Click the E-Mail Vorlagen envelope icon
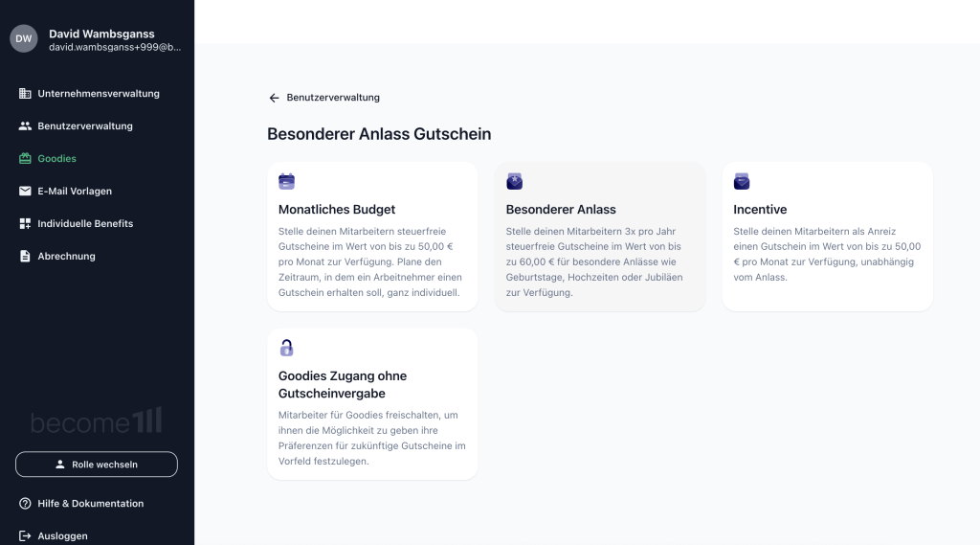The height and width of the screenshot is (545, 980). pyautogui.click(x=25, y=191)
